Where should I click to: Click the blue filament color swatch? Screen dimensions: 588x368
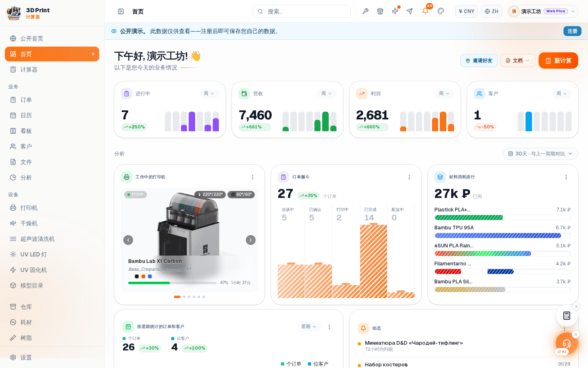click(150, 276)
